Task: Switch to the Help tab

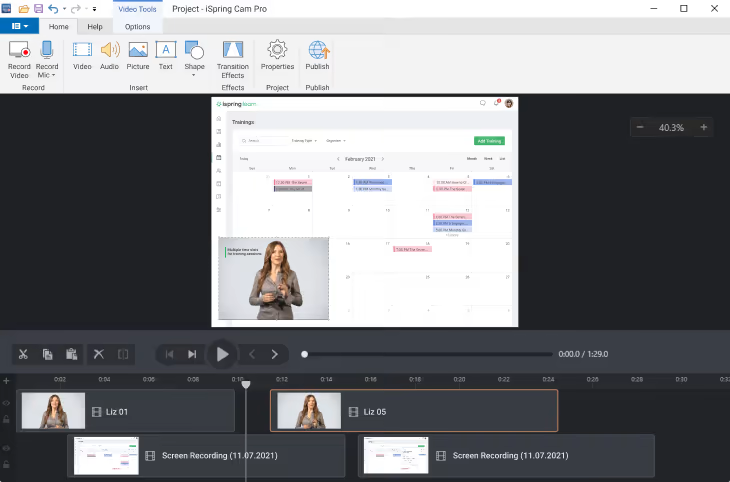Action: click(x=95, y=26)
